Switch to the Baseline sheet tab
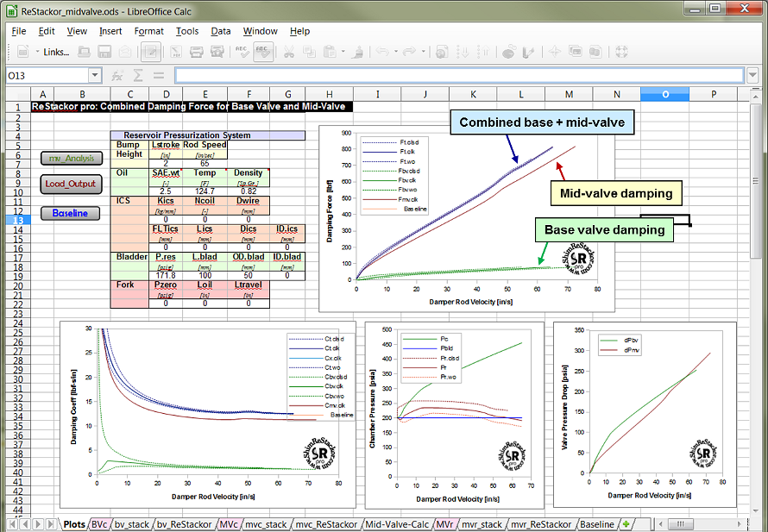Viewport: 768px width, 532px height. click(597, 524)
